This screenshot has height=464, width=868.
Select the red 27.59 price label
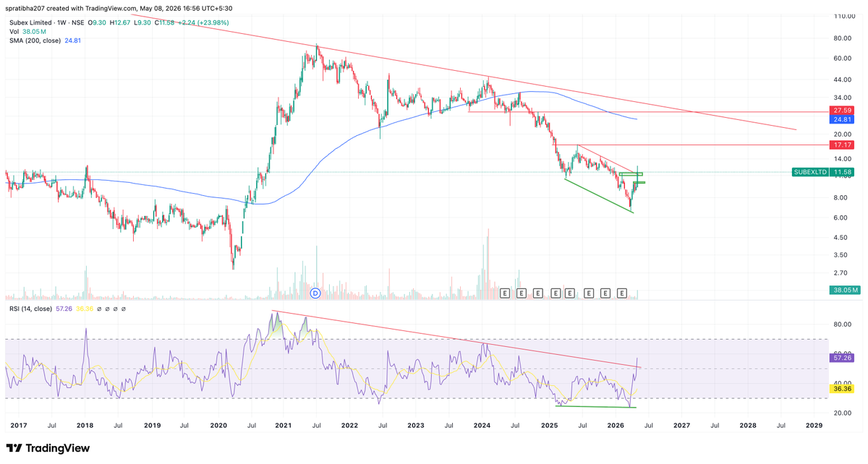tap(843, 110)
